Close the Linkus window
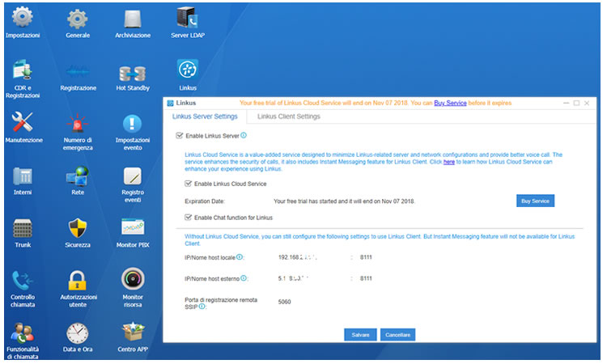This screenshot has height=364, width=607. coord(587,103)
